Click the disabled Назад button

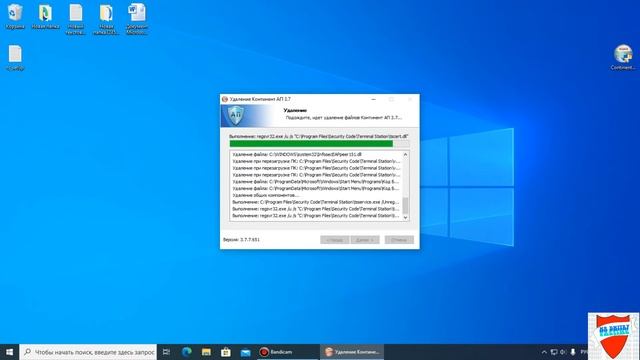pyautogui.click(x=334, y=240)
